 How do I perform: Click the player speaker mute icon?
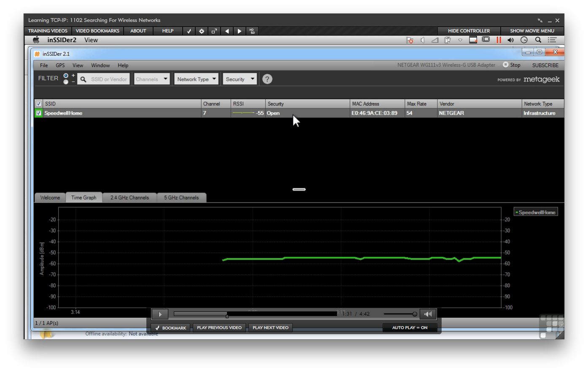coord(428,314)
